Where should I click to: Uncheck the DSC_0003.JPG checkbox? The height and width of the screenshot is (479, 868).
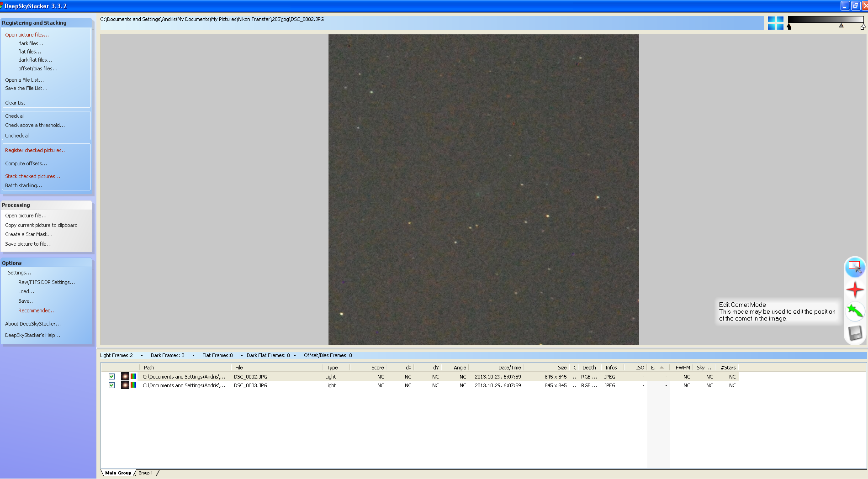pyautogui.click(x=111, y=385)
